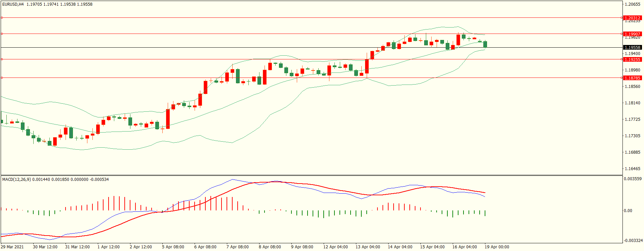Click the 30 Mar 12:00 time label
This screenshot has width=644, height=251.
point(45,247)
